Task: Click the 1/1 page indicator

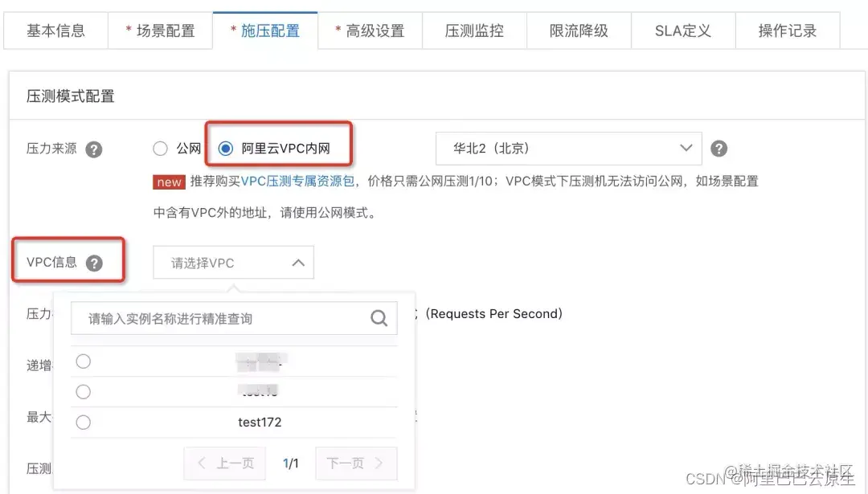Action: (x=291, y=463)
